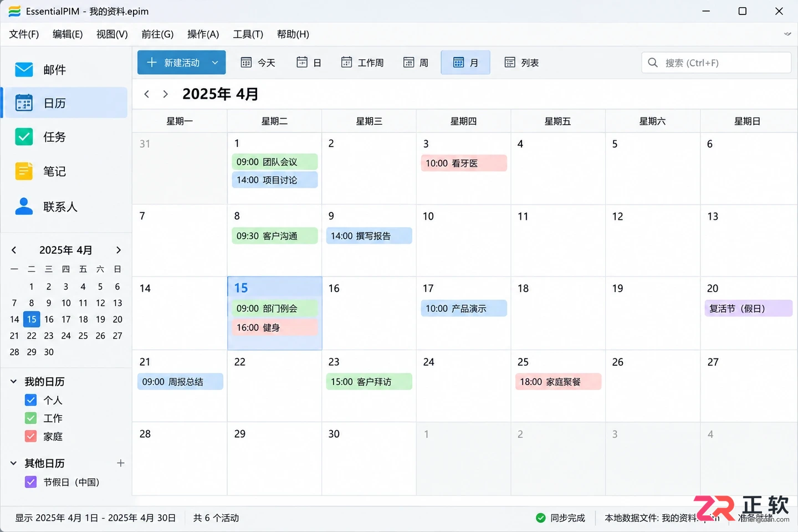The width and height of the screenshot is (798, 532).
Task: Add a calendar with the plus next to 其他日历
Action: (120, 463)
